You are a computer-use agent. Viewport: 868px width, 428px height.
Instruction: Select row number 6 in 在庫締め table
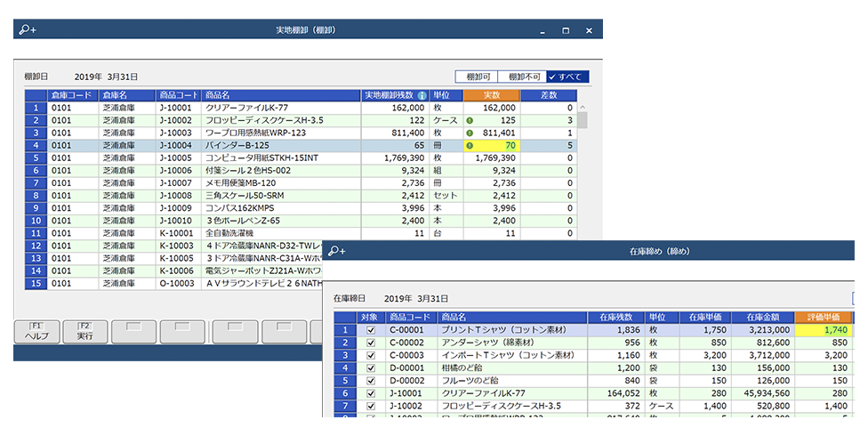coord(345,393)
